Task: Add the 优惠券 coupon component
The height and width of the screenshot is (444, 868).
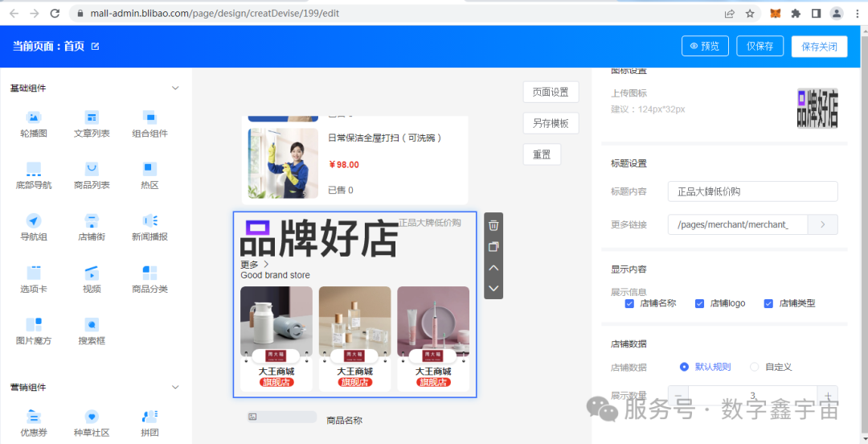Action: [x=34, y=424]
